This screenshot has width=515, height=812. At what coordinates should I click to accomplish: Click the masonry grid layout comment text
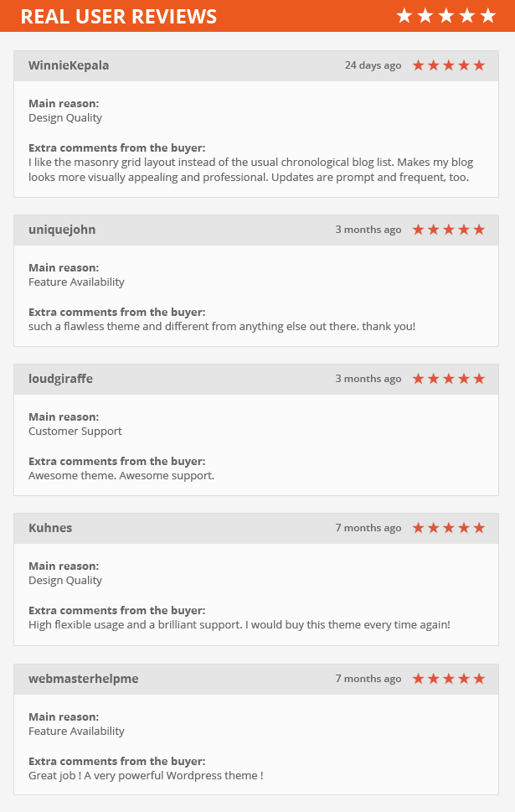tap(251, 169)
